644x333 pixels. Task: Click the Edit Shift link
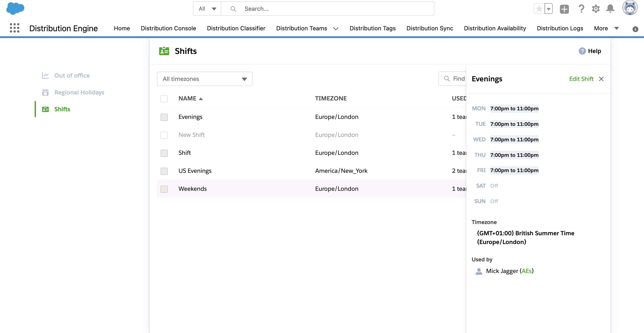581,79
